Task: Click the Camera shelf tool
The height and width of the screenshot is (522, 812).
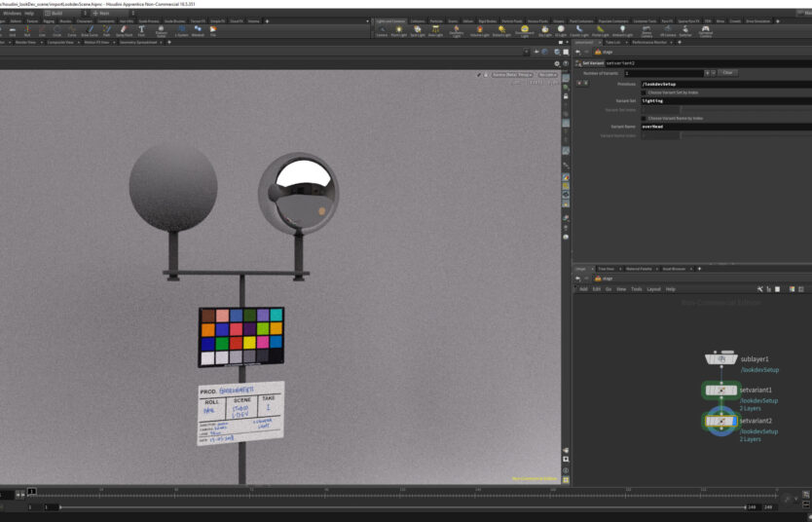Action: click(381, 30)
